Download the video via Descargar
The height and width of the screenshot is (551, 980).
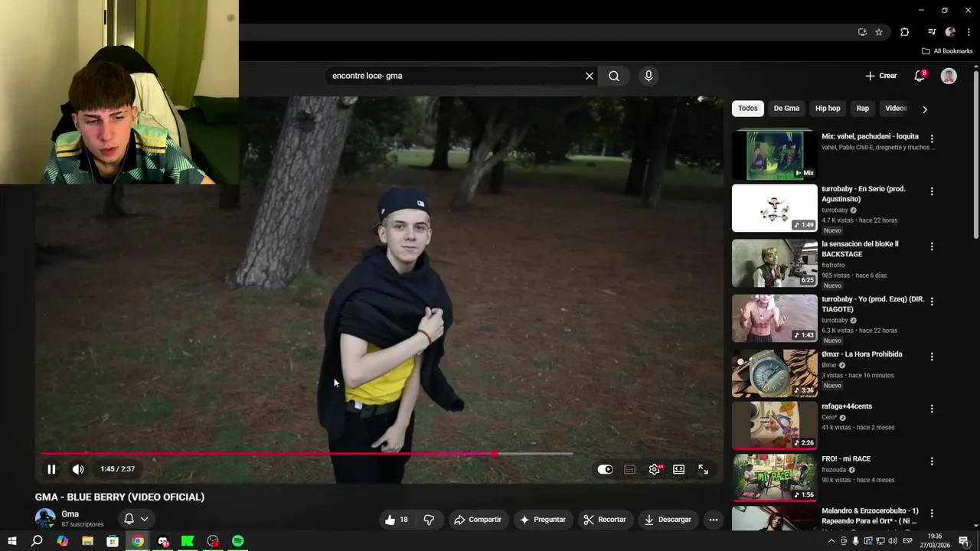click(x=668, y=520)
